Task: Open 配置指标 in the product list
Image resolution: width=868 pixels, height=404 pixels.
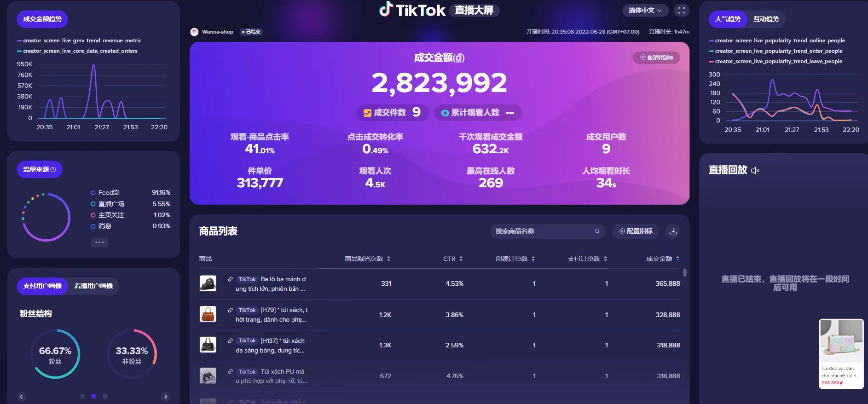Action: pos(636,231)
